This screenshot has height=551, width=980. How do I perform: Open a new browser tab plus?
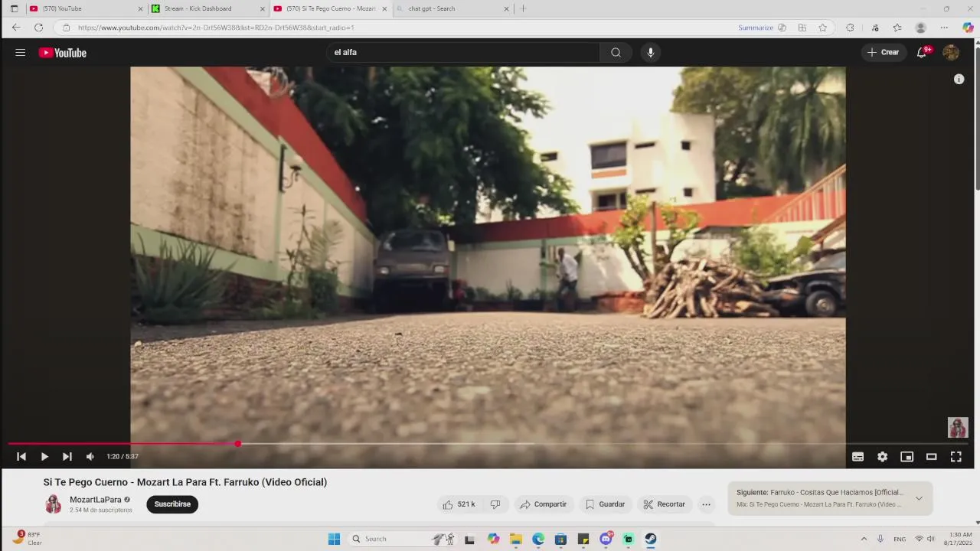(x=524, y=8)
